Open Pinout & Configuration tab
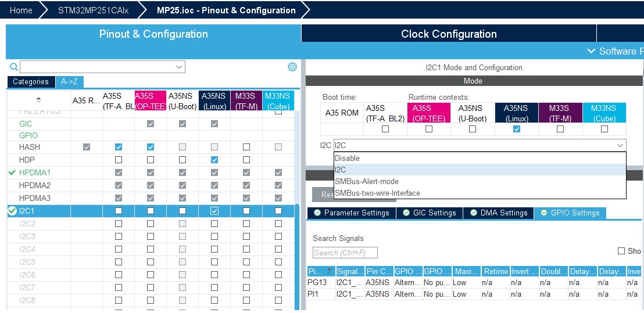Viewport: 644px width, 313px height. tap(153, 34)
